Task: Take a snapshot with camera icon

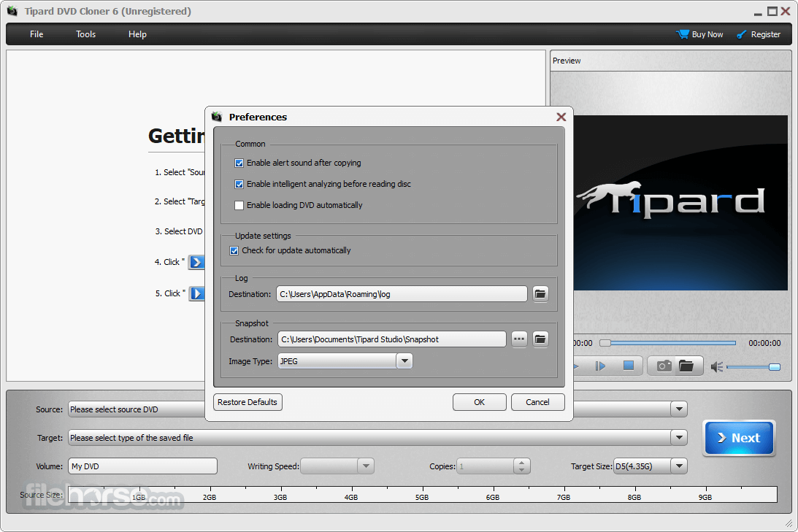Action: click(x=663, y=366)
